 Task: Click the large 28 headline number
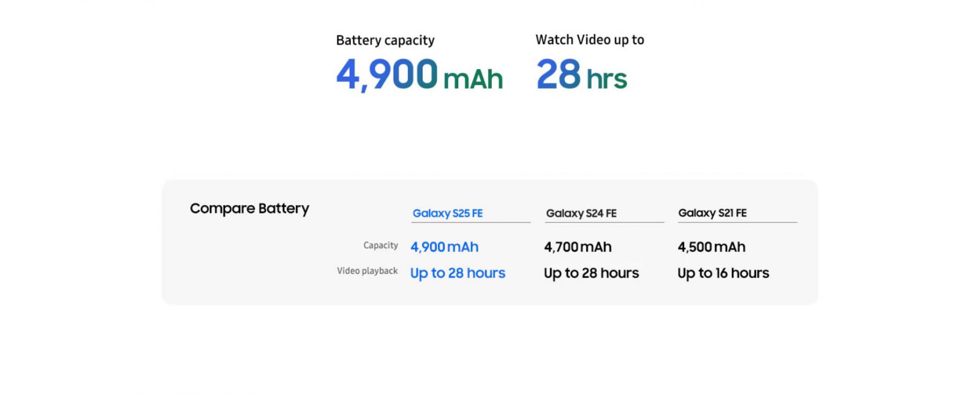coord(558,75)
